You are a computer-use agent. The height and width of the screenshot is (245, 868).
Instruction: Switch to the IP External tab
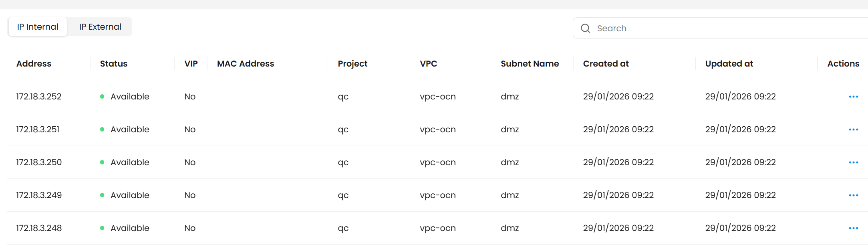pos(100,27)
